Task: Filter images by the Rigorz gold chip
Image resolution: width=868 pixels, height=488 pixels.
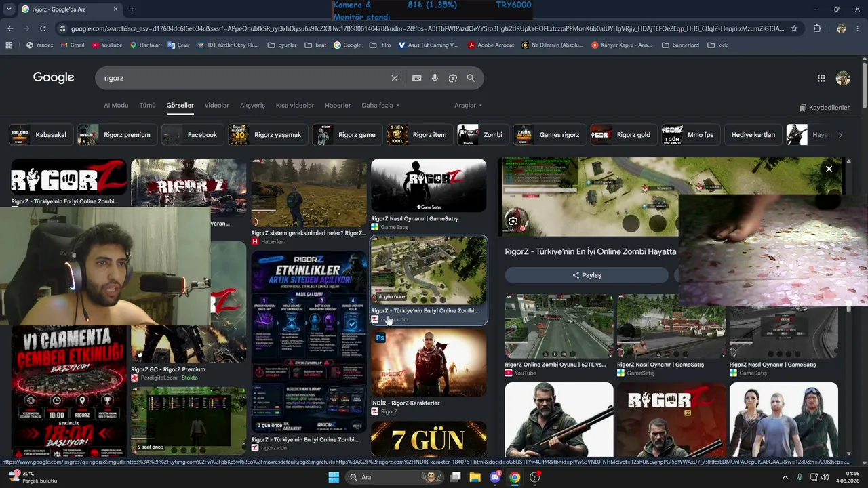Action: click(x=624, y=135)
